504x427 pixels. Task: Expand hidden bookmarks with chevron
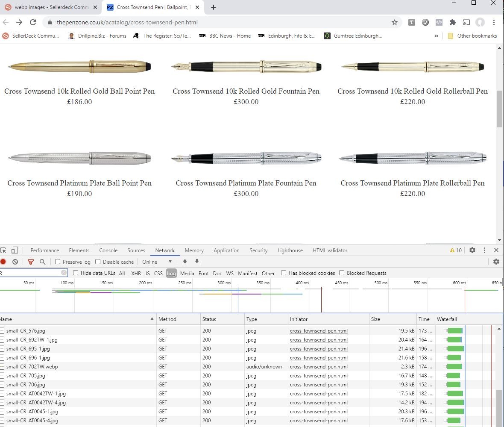tap(436, 36)
